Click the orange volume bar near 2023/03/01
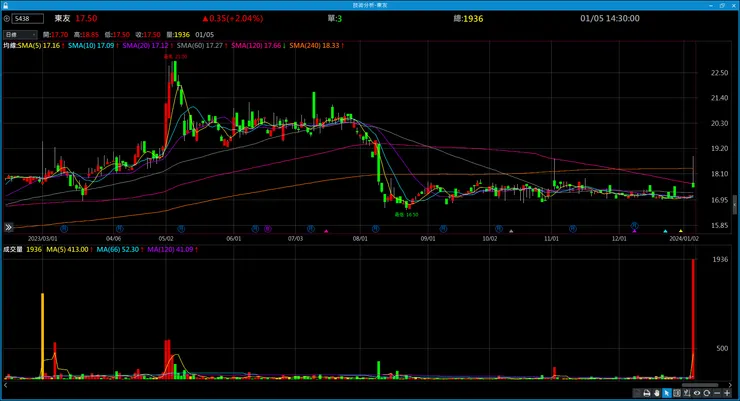 [x=42, y=335]
